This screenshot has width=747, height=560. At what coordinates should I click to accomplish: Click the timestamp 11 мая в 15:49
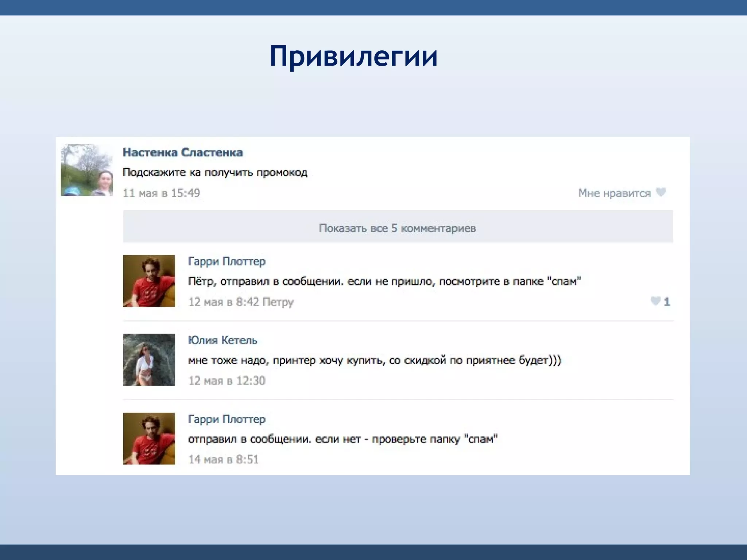point(162,193)
